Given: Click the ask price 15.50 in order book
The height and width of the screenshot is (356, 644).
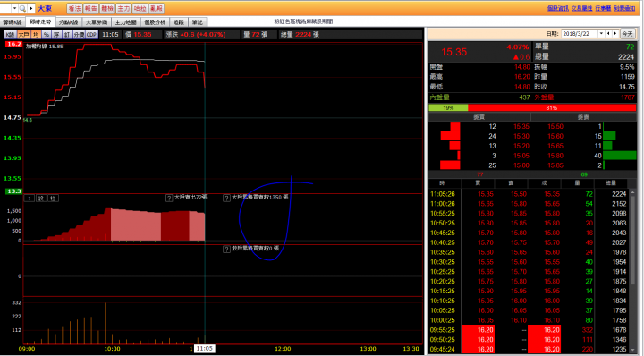Looking at the screenshot, I should click(x=555, y=126).
